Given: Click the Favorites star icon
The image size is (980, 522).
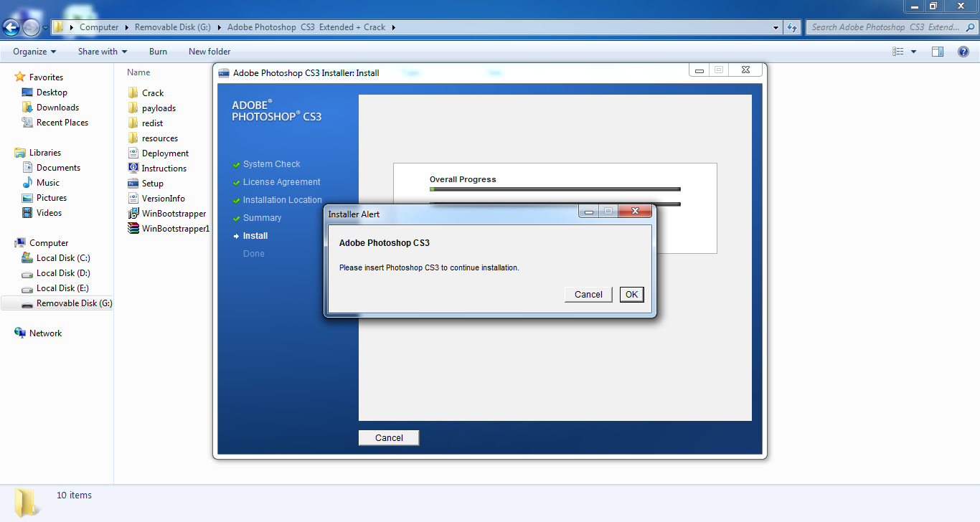Looking at the screenshot, I should 20,77.
